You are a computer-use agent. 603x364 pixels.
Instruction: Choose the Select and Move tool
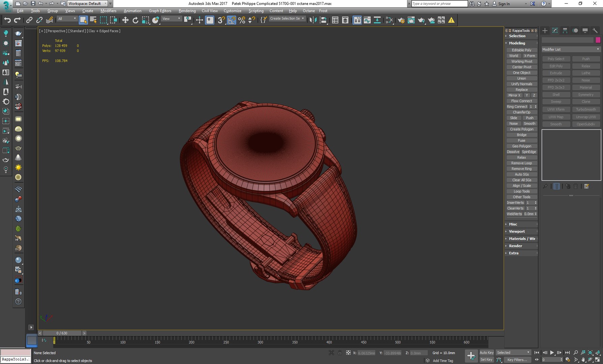[x=125, y=20]
